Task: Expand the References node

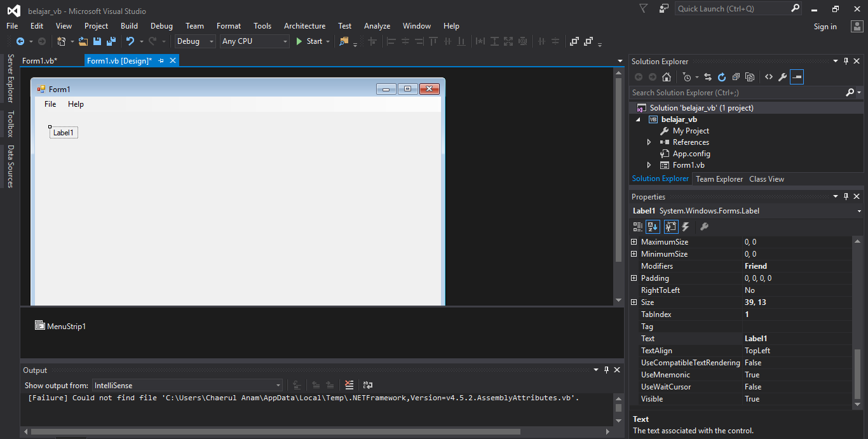Action: [x=649, y=142]
